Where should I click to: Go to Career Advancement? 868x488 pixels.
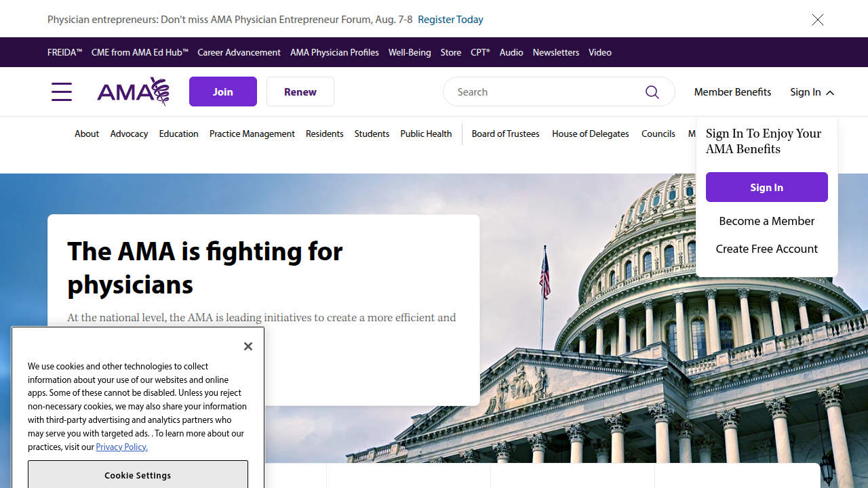[239, 52]
